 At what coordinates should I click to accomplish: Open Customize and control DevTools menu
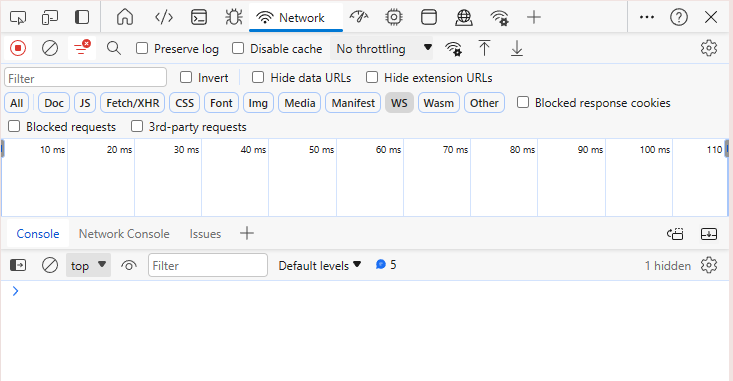647,17
